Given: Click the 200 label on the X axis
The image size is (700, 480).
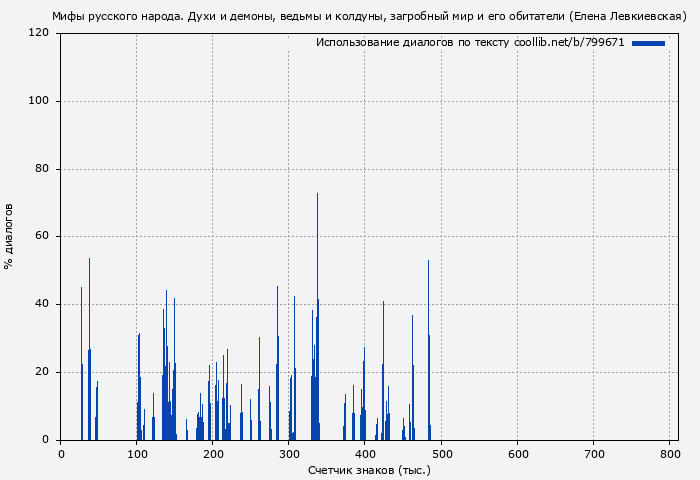Looking at the screenshot, I should point(213,454).
